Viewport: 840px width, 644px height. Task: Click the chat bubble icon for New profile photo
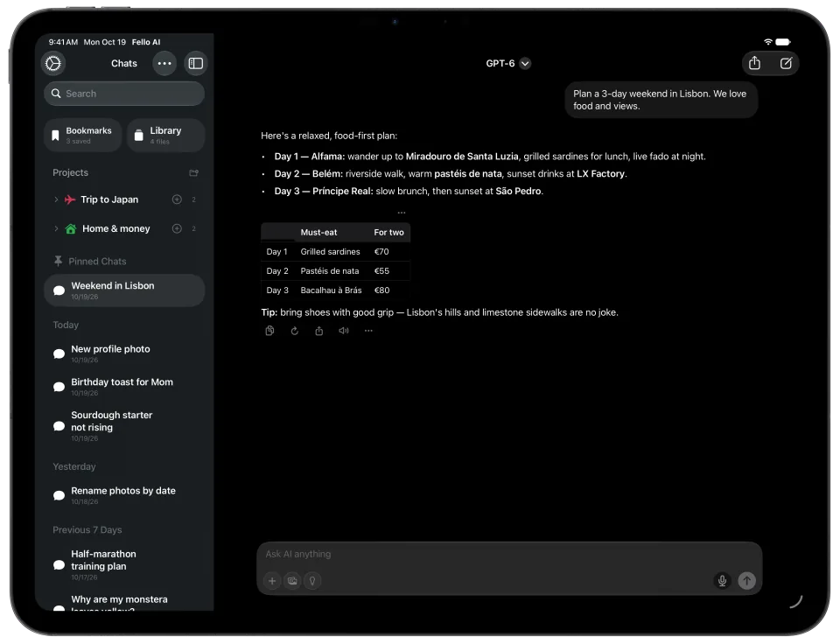59,353
